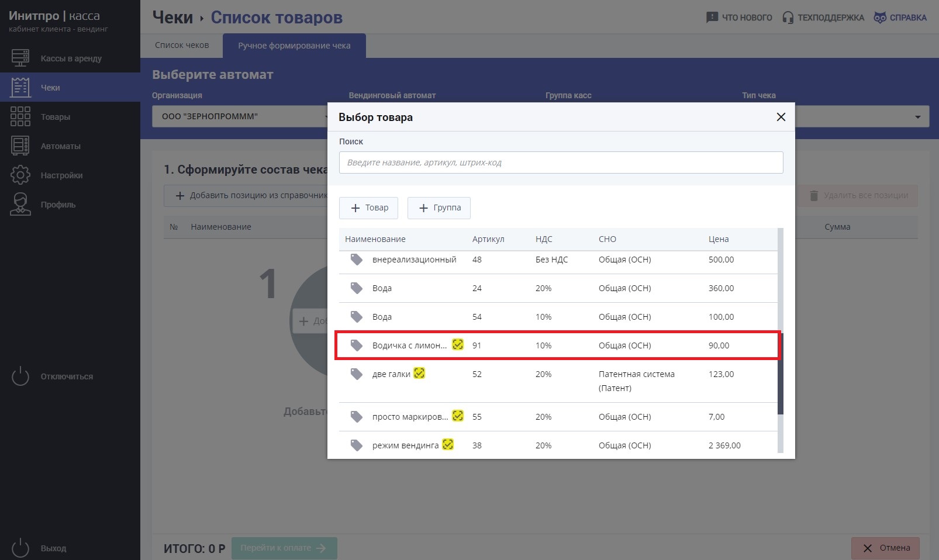Click the + Товар button
The image size is (939, 560).
(368, 208)
